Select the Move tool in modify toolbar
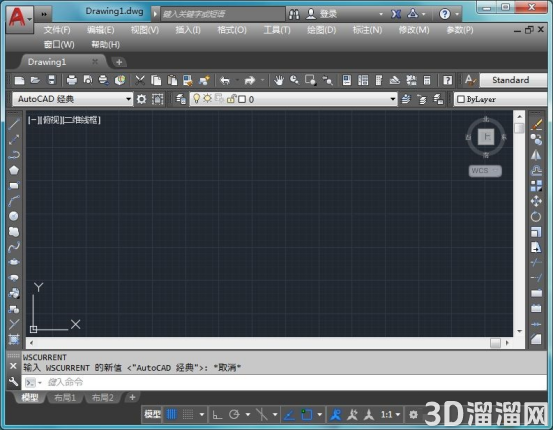 pos(536,201)
